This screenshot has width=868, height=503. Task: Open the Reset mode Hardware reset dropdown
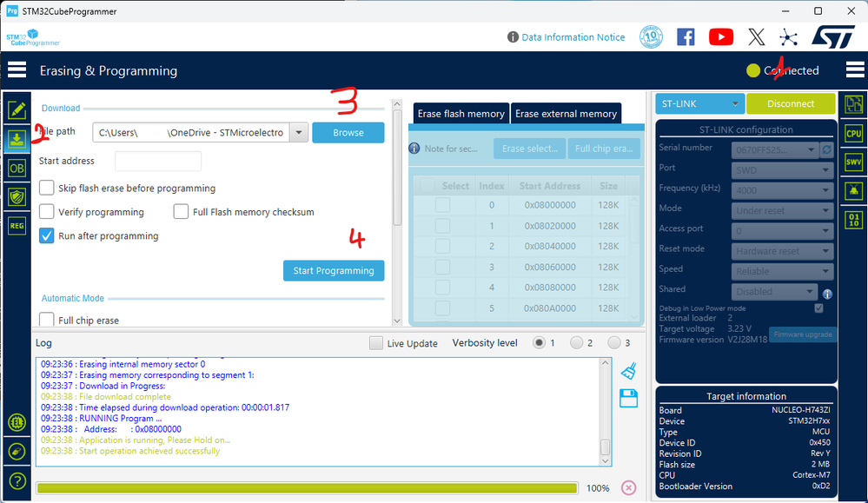pyautogui.click(x=782, y=251)
